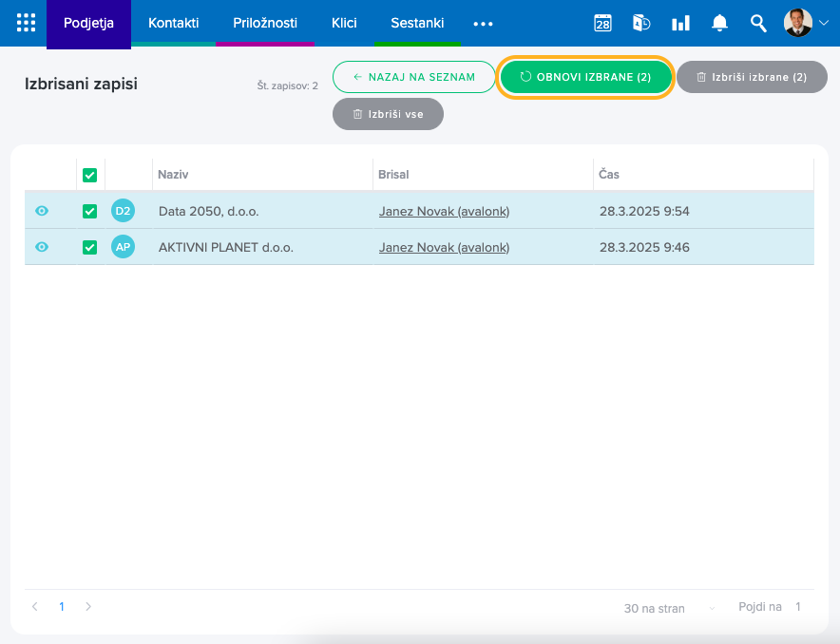Open the notifications bell

pos(719,24)
